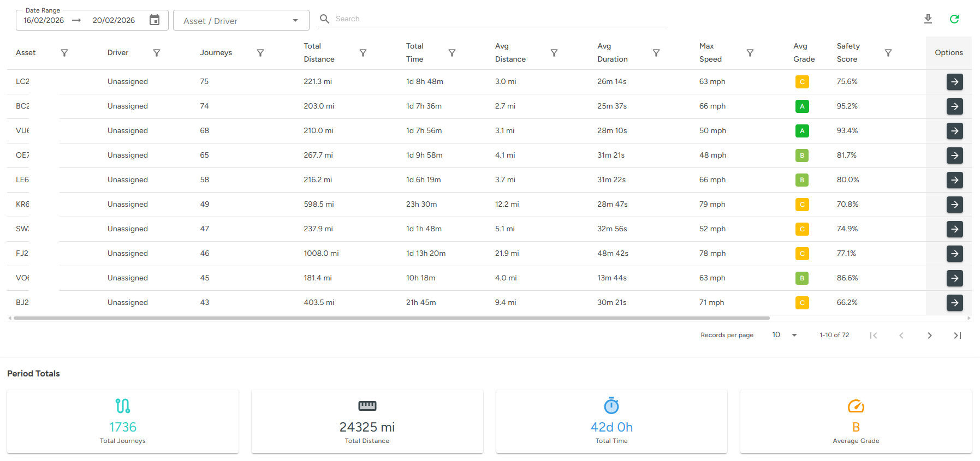980x461 pixels.
Task: Click the 79 mph max speed cell
Action: pyautogui.click(x=712, y=205)
